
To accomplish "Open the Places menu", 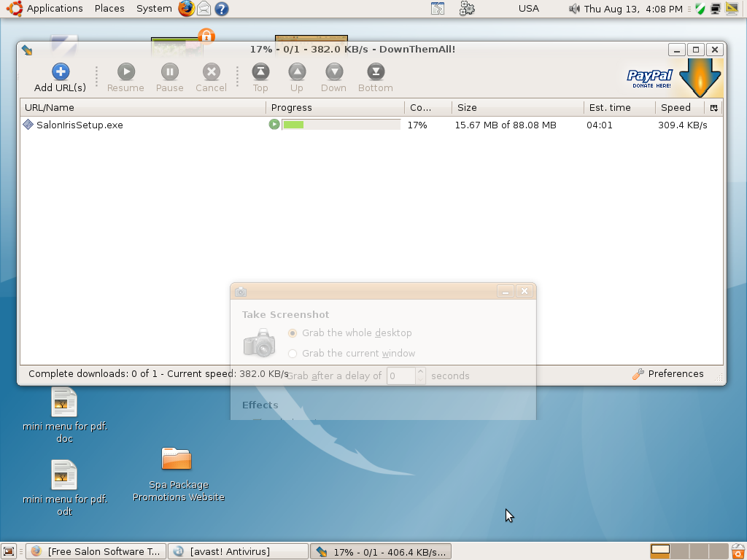I will (109, 9).
